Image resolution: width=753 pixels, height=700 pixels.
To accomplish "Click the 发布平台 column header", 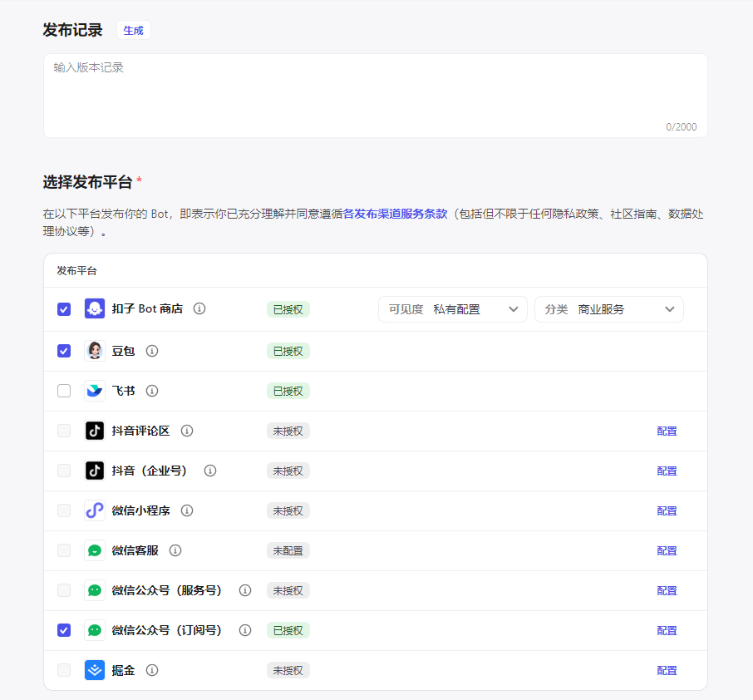I will click(x=76, y=270).
